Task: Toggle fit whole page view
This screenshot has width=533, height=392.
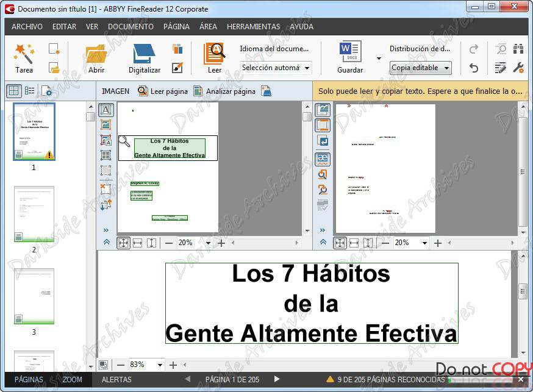Action: (123, 242)
